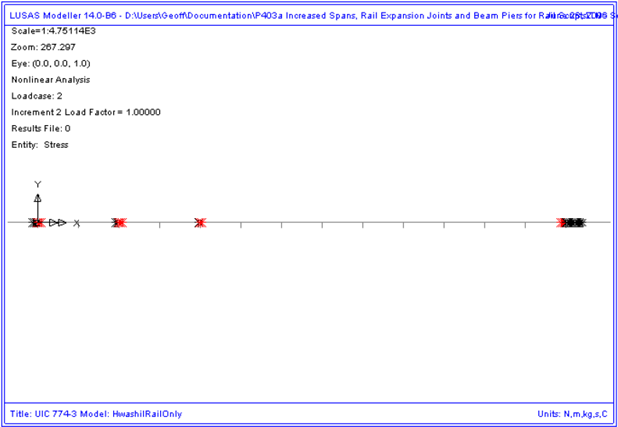Click the X axis double-arrow icon
This screenshot has height=427, width=618.
(58, 222)
